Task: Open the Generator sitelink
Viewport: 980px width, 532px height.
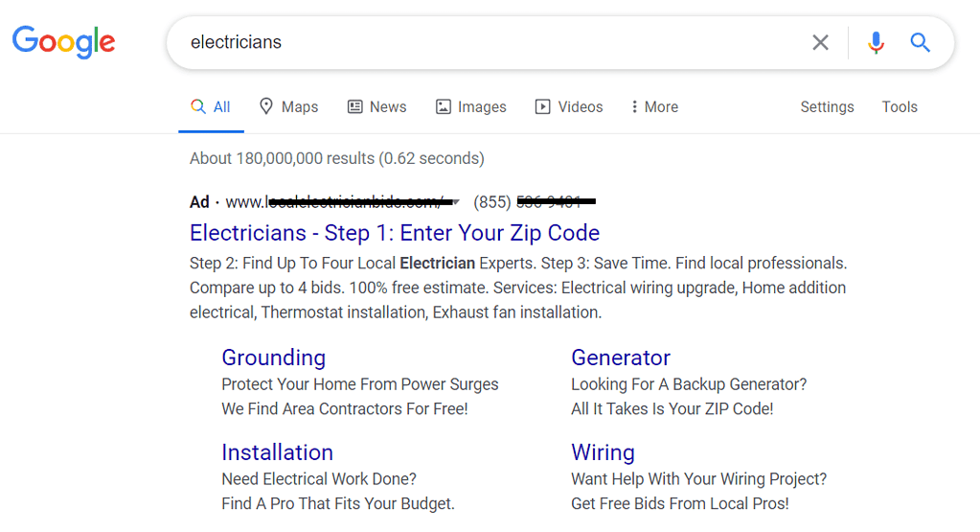Action: [621, 358]
